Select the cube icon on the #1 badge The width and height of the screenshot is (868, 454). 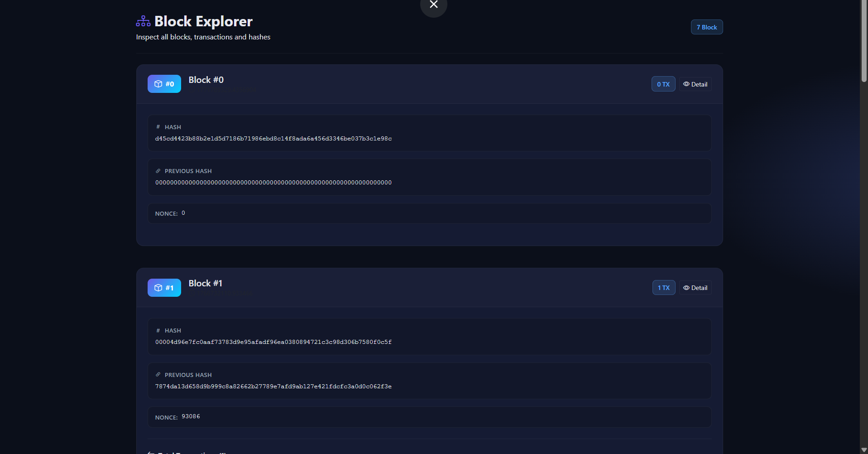click(x=158, y=287)
